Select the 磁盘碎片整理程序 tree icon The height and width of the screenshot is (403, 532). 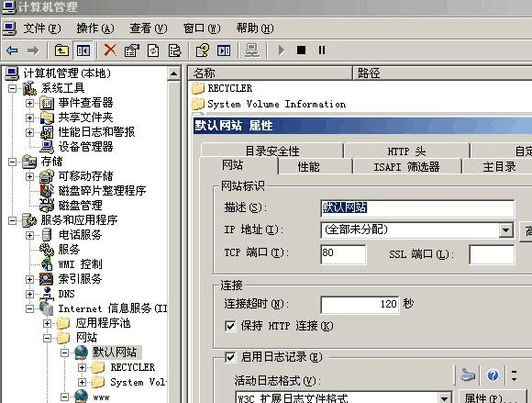click(x=47, y=191)
